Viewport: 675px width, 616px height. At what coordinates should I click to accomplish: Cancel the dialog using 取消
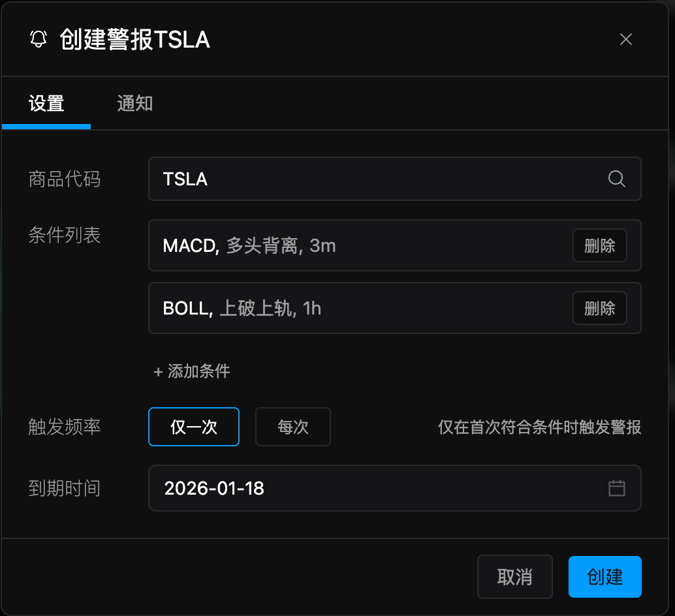click(514, 576)
